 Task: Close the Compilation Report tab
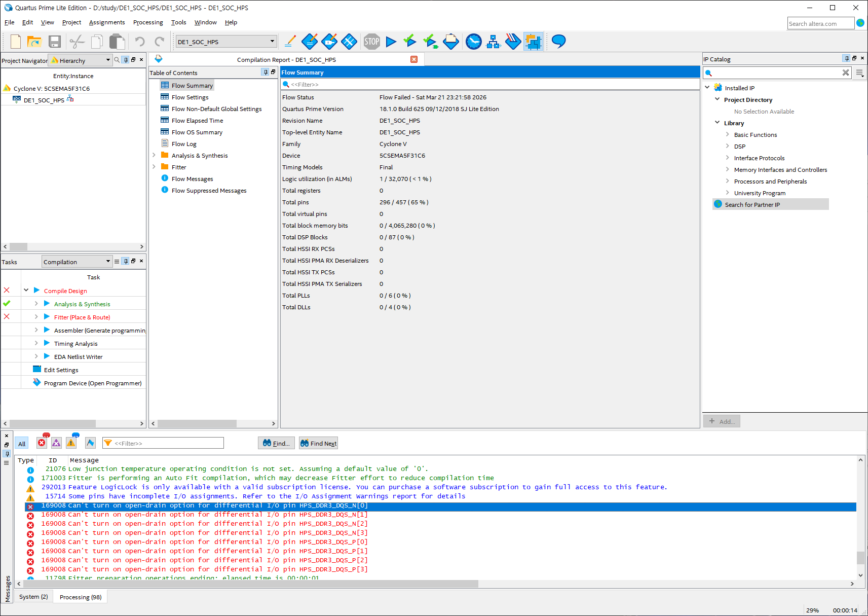pos(414,59)
